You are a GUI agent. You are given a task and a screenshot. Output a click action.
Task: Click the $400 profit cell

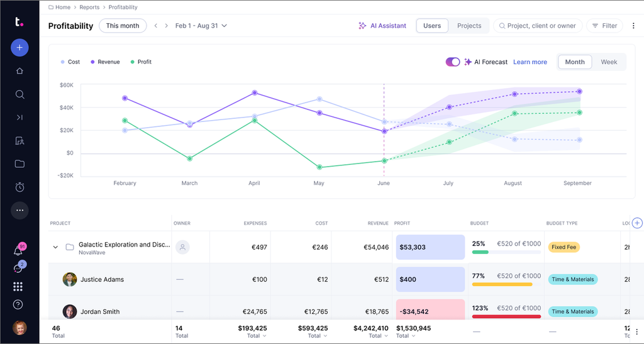tap(430, 279)
